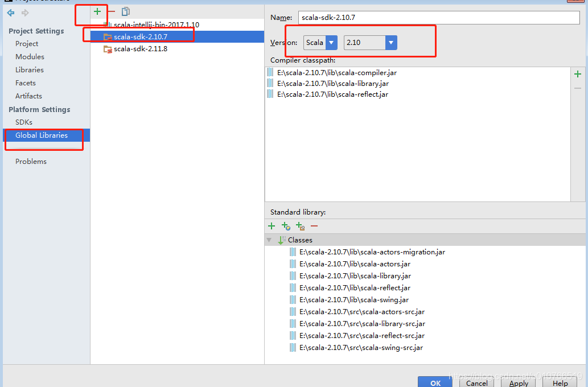The height and width of the screenshot is (387, 588).
Task: Collapse the Classes tree node
Action: [269, 240]
